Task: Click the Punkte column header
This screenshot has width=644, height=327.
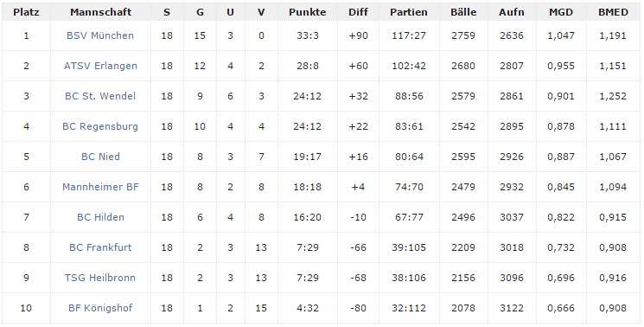Action: pyautogui.click(x=307, y=12)
